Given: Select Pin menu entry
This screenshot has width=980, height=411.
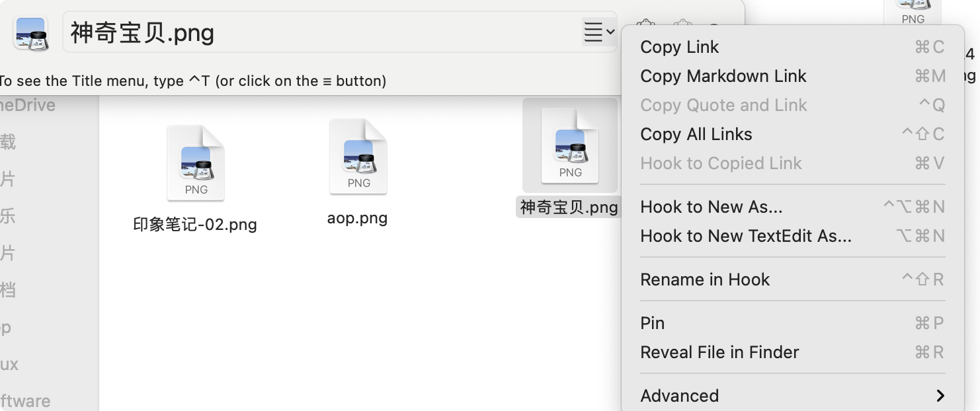Looking at the screenshot, I should [x=653, y=323].
